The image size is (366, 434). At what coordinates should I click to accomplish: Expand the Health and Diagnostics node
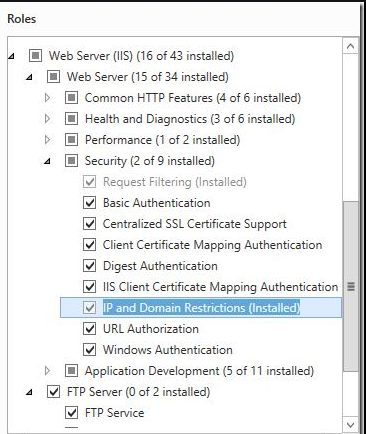(48, 119)
